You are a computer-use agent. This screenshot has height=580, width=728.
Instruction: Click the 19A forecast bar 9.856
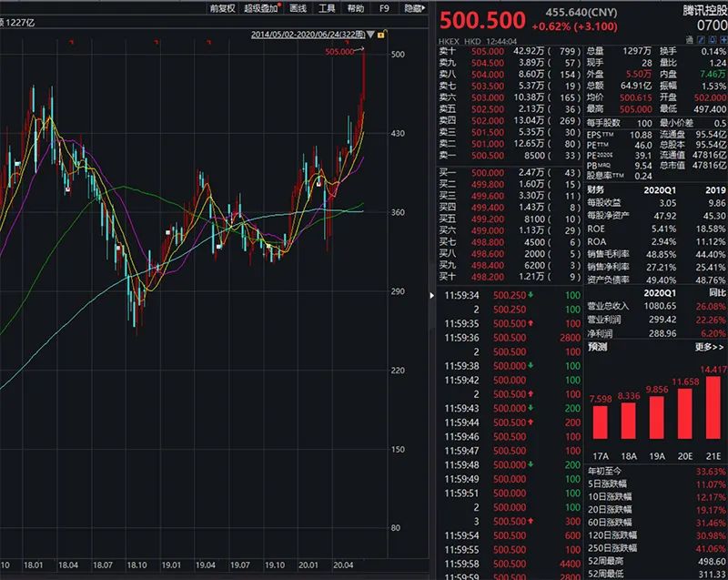(x=657, y=417)
